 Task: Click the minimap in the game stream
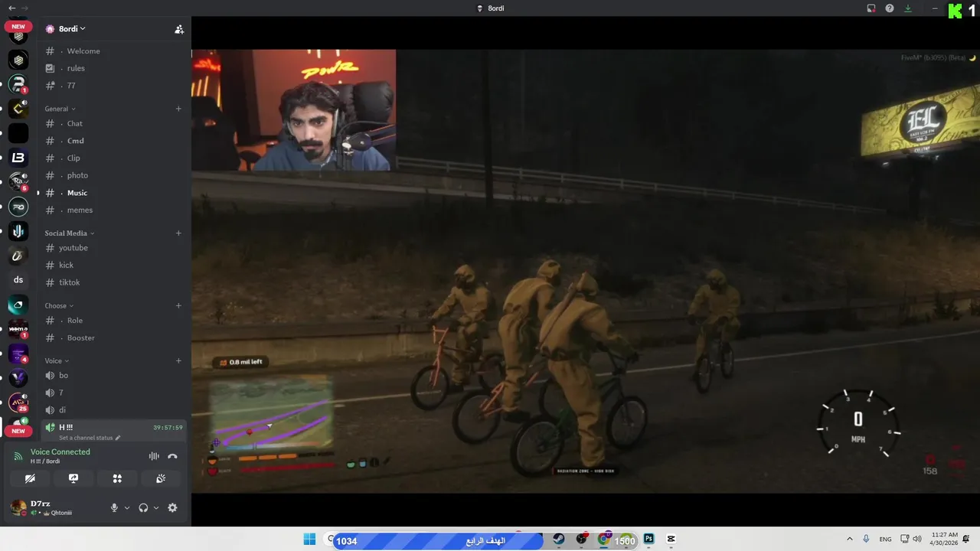[x=271, y=413]
